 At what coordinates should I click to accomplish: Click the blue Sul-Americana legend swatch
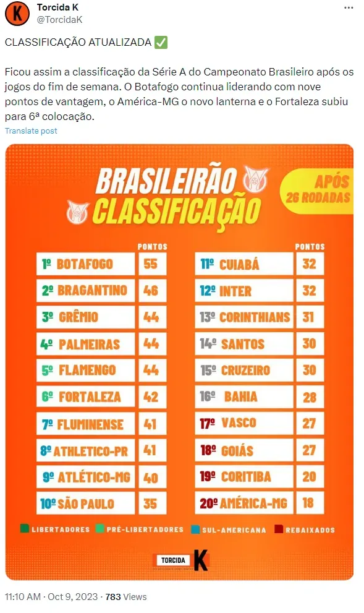coord(195,529)
